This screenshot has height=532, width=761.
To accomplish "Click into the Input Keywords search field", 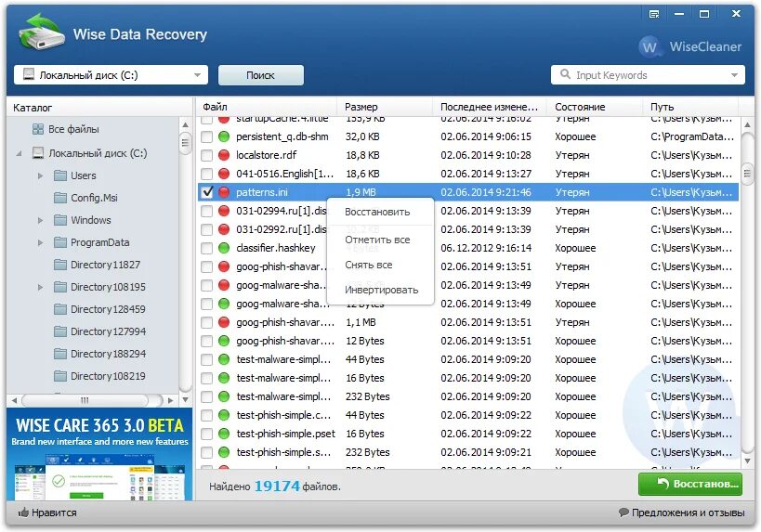I will pos(648,74).
